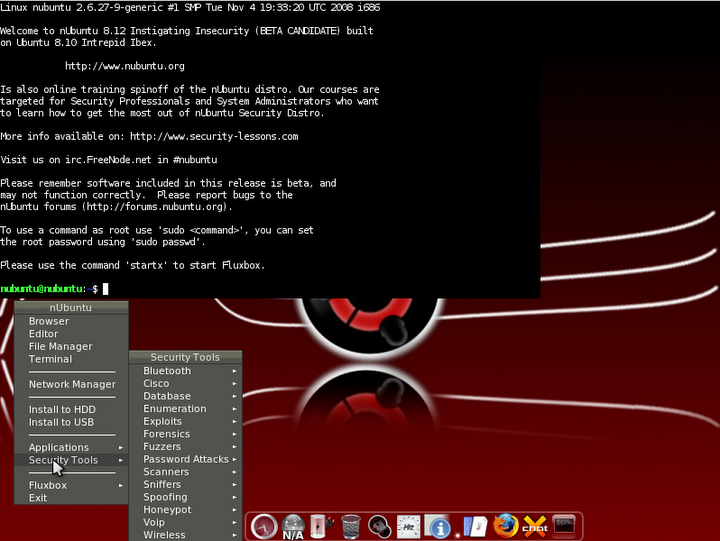Open Network Manager from the menu
Image resolution: width=720 pixels, height=541 pixels.
[71, 384]
